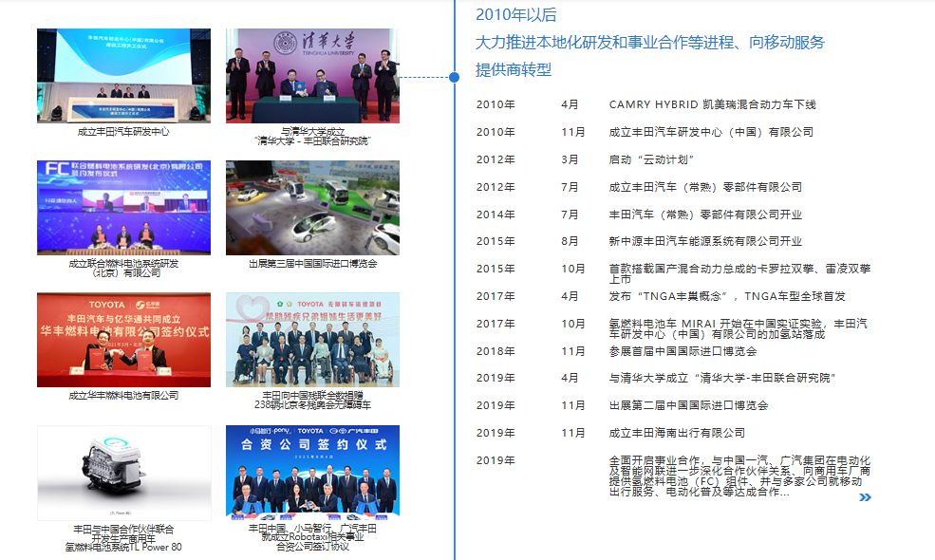Select the 成立丰田海南出行有限公司 entry
This screenshot has width=935, height=560.
tap(677, 433)
